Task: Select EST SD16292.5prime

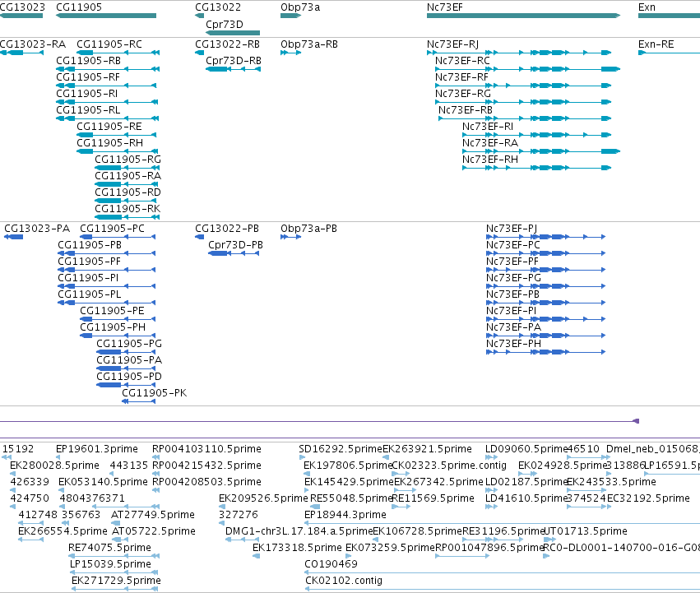Action: (341, 449)
